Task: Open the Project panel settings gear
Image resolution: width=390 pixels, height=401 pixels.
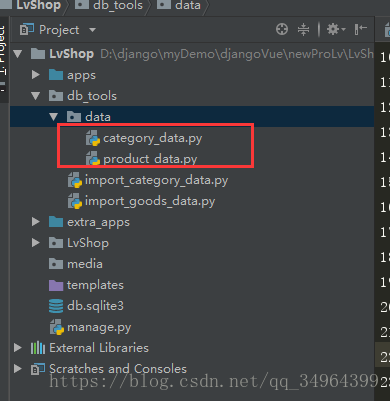Action: (x=336, y=29)
